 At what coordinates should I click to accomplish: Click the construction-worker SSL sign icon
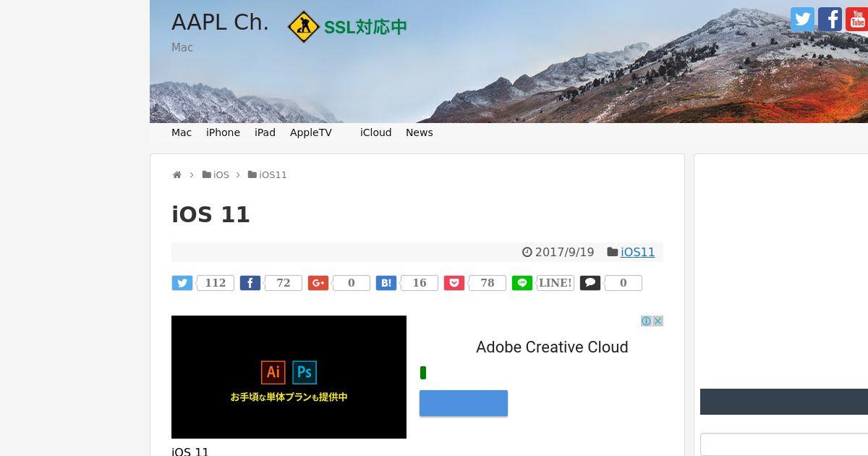(303, 27)
